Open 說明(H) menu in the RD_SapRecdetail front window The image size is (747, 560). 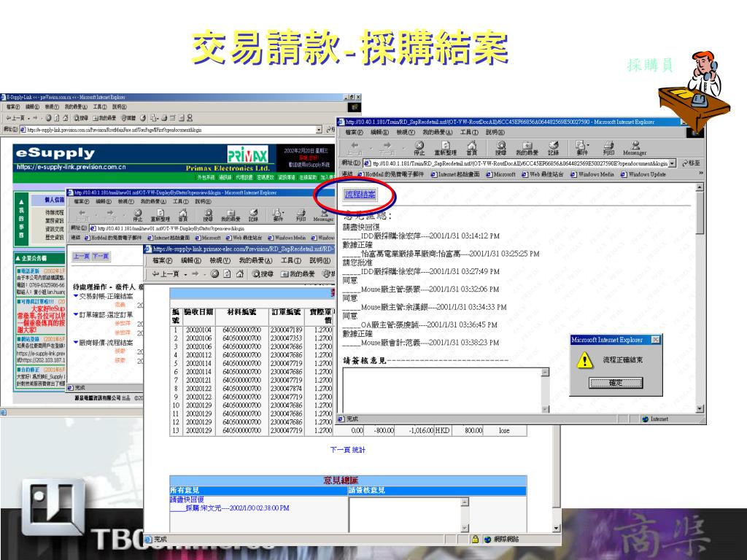click(x=495, y=132)
